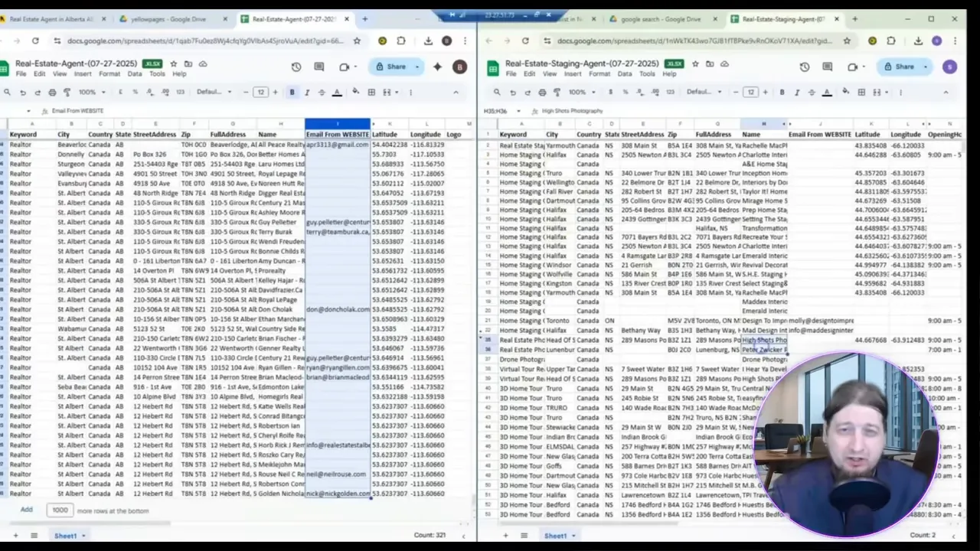Image resolution: width=980 pixels, height=551 pixels.
Task: Star the Real-Estate-Staging-Agent document
Action: tap(696, 64)
